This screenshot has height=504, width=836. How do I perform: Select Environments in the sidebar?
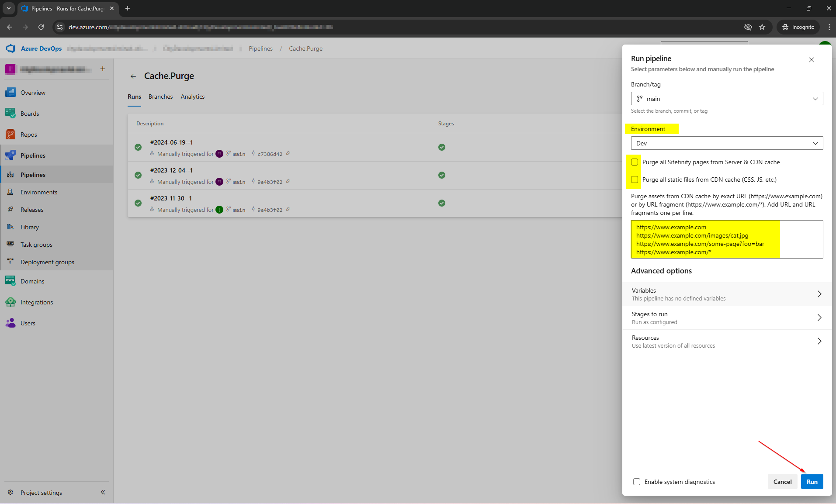pyautogui.click(x=39, y=192)
